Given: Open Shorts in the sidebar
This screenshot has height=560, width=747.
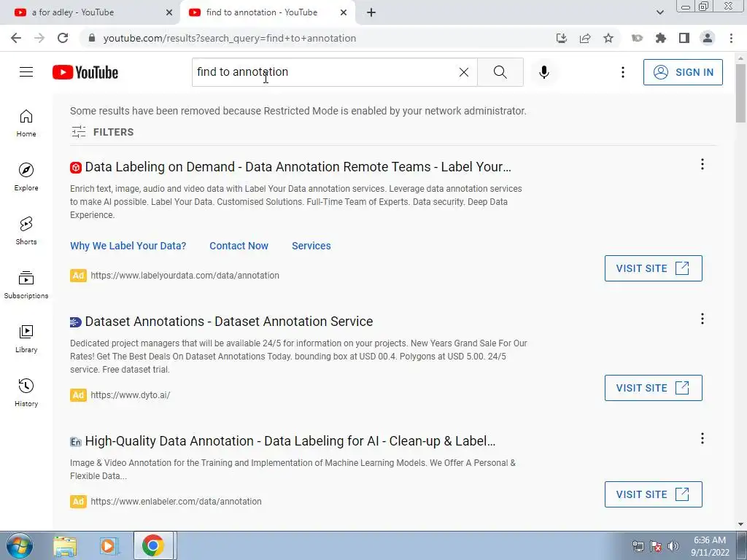Looking at the screenshot, I should click(26, 231).
